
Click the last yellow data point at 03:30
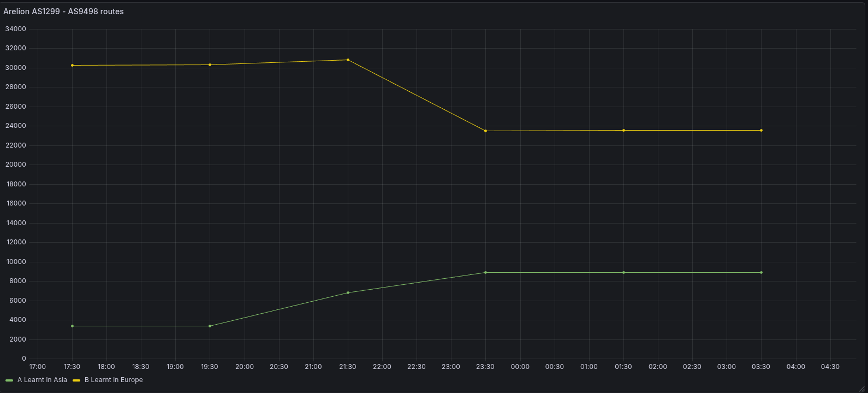(761, 130)
